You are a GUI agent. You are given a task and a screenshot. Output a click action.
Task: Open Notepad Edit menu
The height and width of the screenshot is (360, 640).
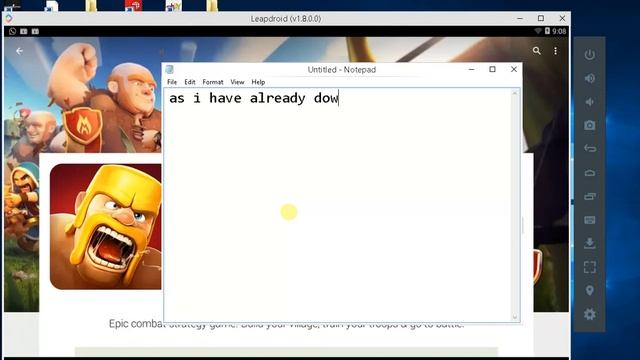(190, 82)
